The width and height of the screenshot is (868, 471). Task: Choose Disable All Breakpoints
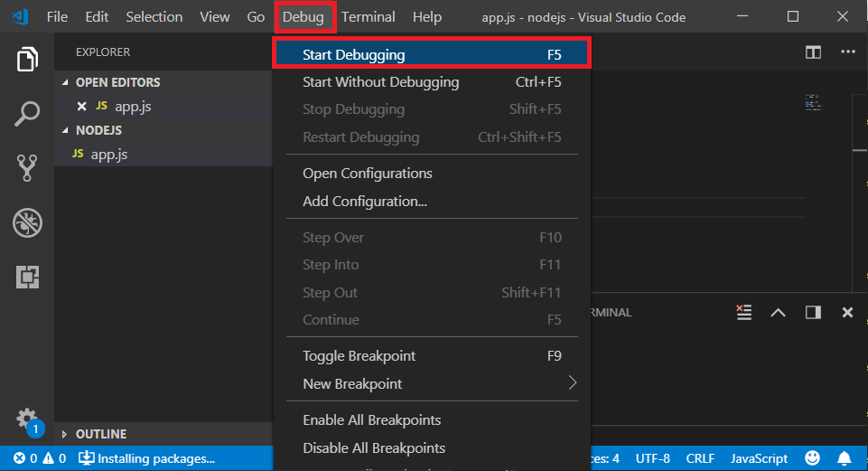432,447
